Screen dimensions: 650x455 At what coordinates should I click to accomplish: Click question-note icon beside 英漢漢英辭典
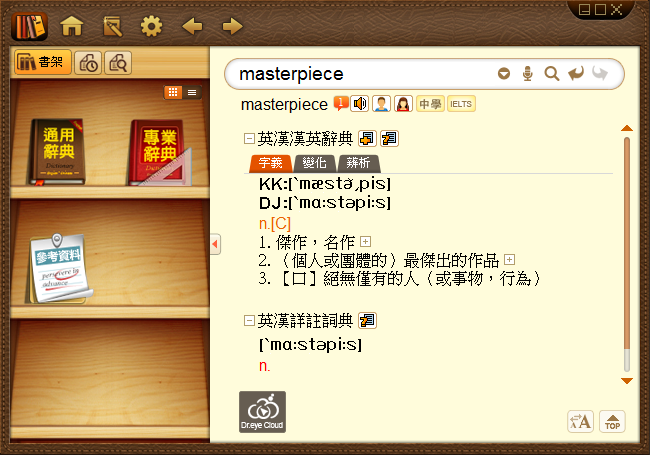(x=389, y=138)
